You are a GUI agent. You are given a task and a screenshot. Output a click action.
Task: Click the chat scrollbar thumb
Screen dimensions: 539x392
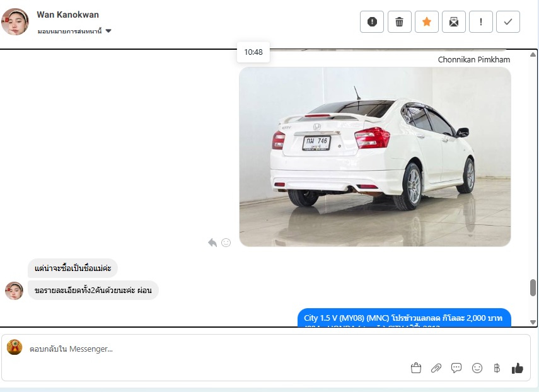click(533, 287)
